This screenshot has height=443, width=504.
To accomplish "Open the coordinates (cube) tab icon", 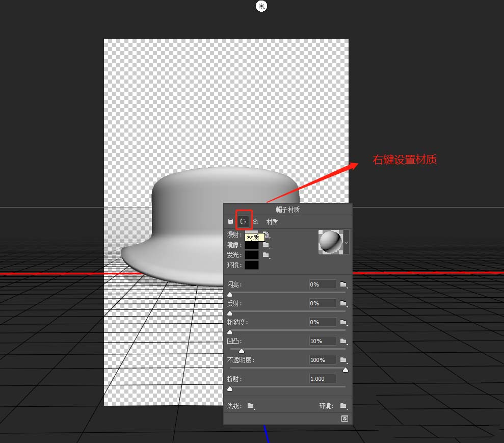I will coord(255,221).
